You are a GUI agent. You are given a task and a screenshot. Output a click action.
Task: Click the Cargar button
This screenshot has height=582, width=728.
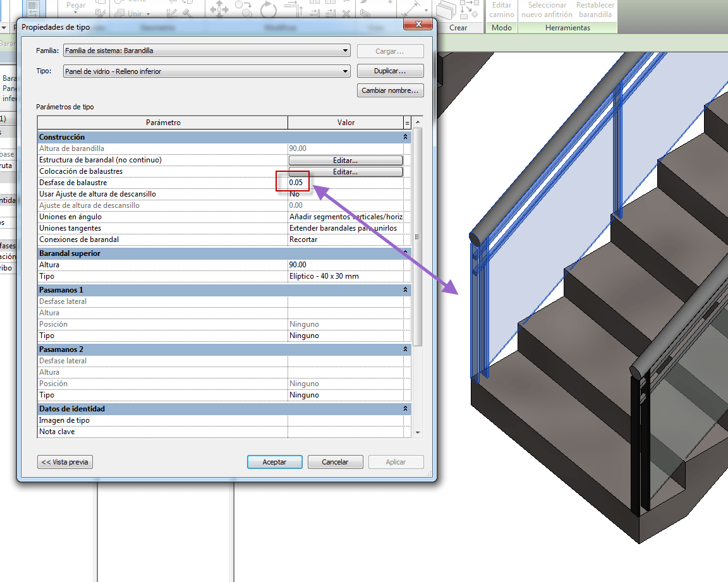390,51
